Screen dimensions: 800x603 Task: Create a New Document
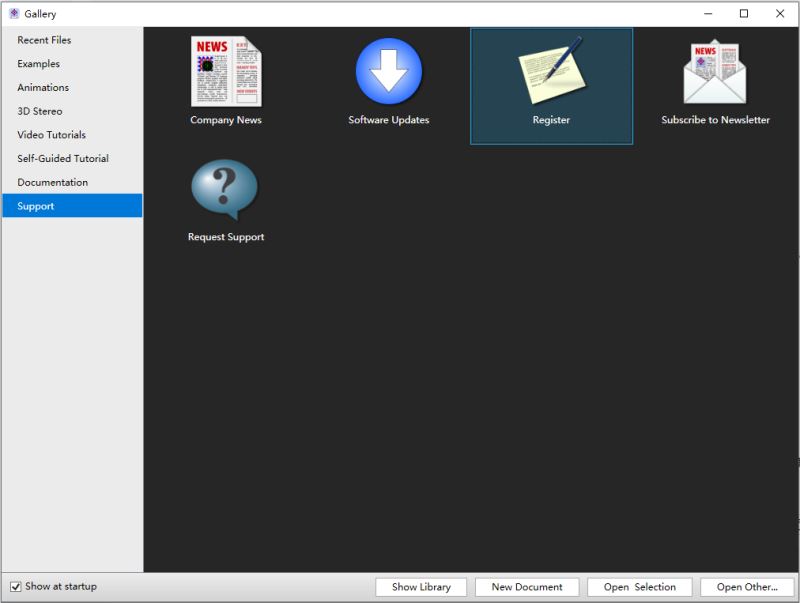[527, 587]
